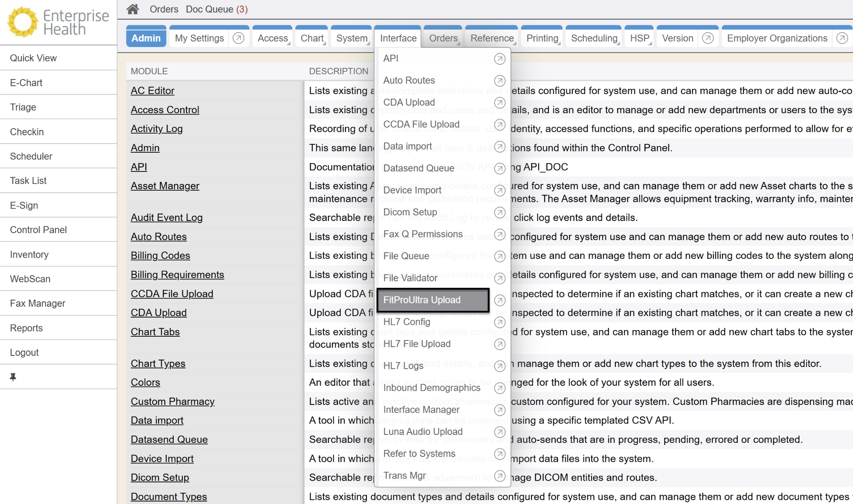The width and height of the screenshot is (853, 504).
Task: Click pop-out icon next to HL7 Config
Action: [x=499, y=322]
